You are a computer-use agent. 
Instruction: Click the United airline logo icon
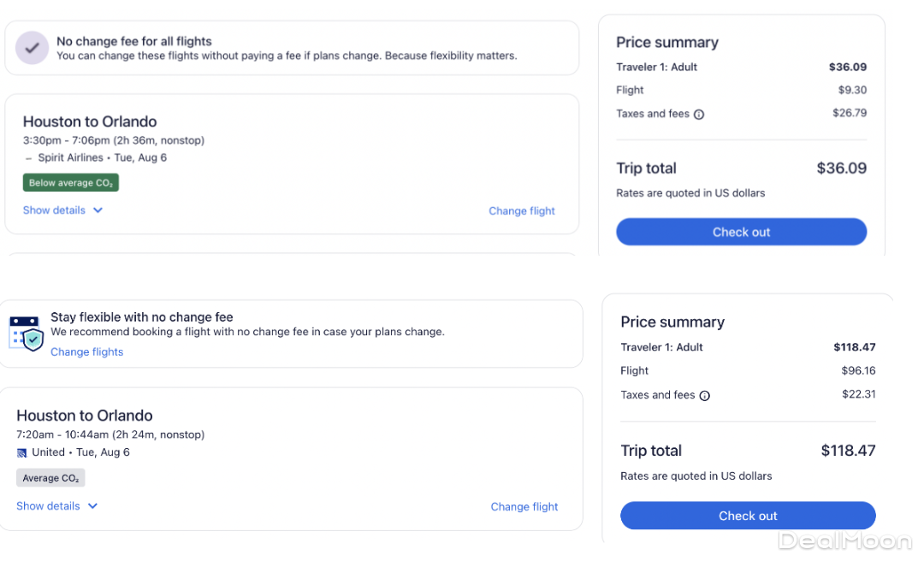click(x=22, y=452)
